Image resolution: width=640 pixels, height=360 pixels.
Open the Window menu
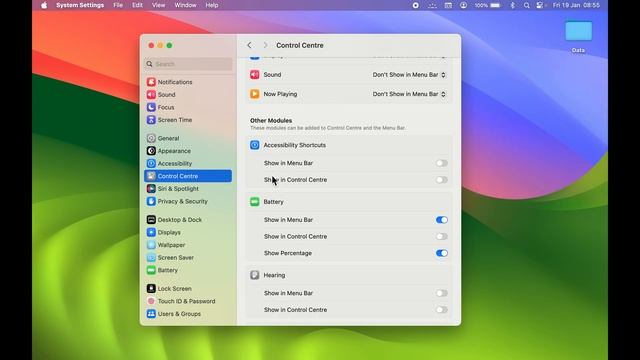(185, 5)
